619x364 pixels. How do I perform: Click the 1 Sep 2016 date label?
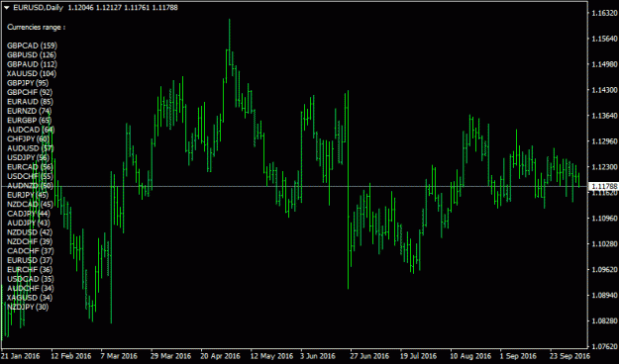pos(518,356)
